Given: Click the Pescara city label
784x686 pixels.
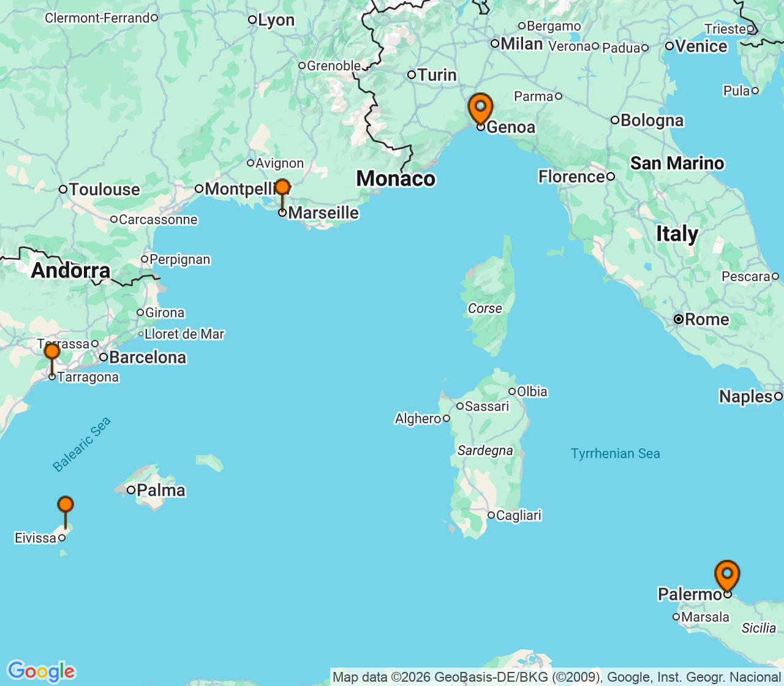Looking at the screenshot, I should pos(745,276).
